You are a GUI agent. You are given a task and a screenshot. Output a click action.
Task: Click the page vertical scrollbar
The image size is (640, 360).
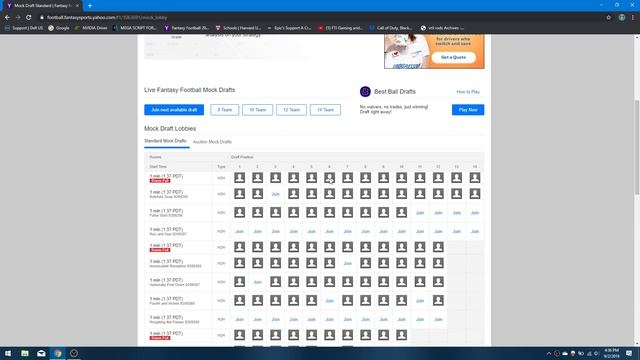(x=637, y=147)
